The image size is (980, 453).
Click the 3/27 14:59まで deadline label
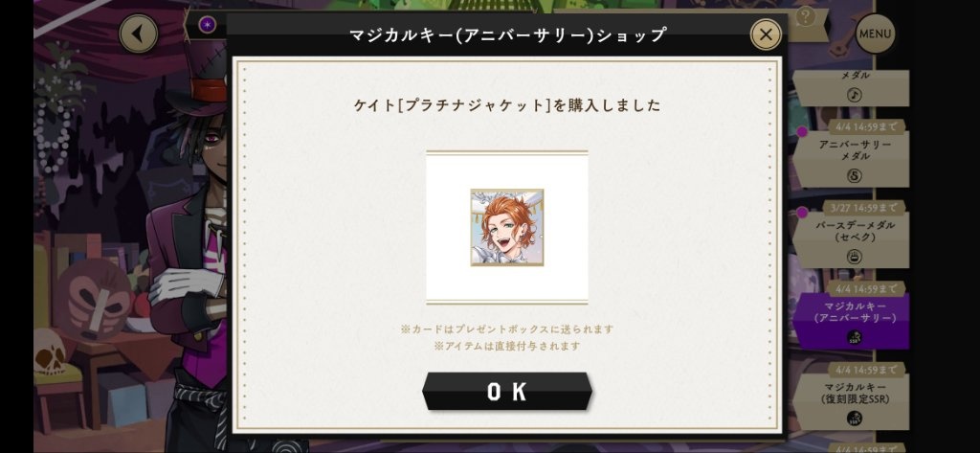pyautogui.click(x=865, y=208)
